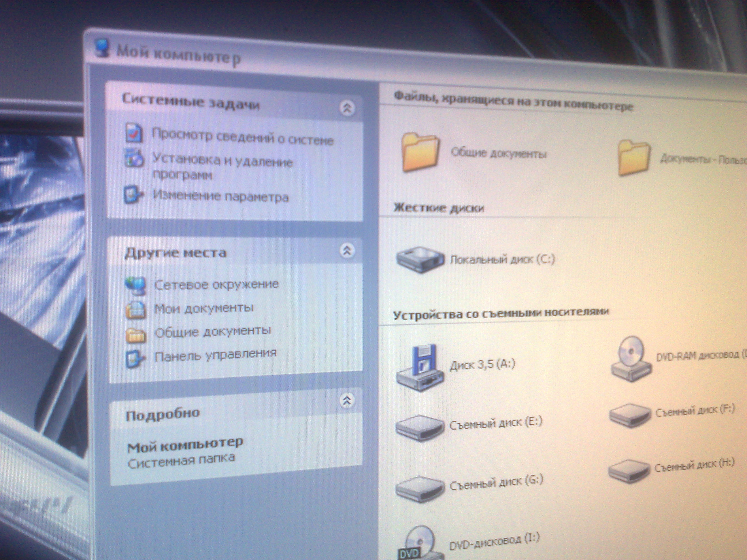
Task: Collapse the Системные задачи panel
Action: (x=347, y=108)
